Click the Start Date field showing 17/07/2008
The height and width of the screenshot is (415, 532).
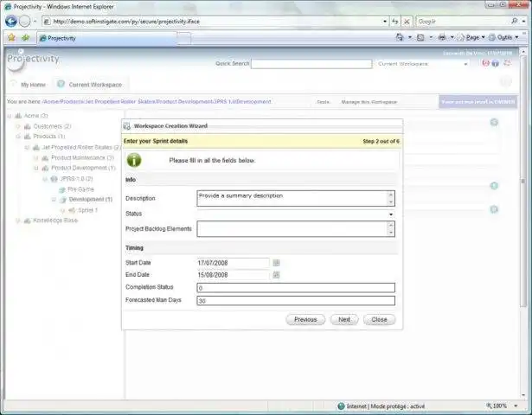[234, 263]
